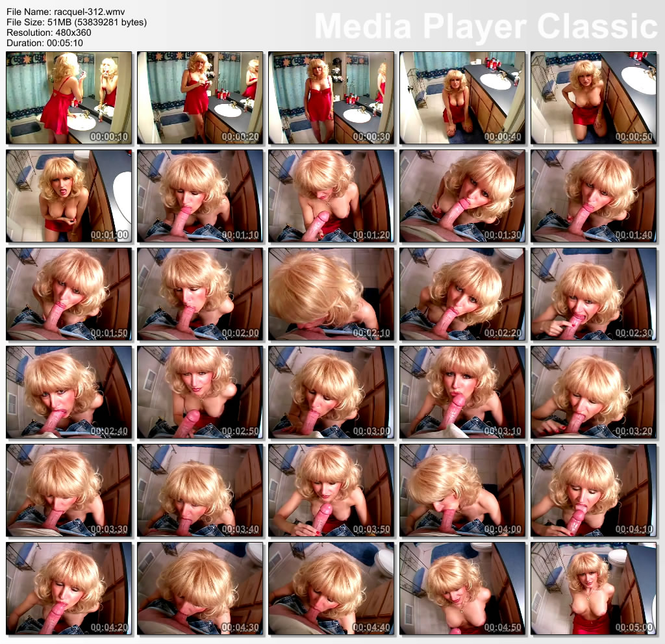This screenshot has width=665, height=644.
Task: Click the 00:00:10 timestamp overlay
Action: tap(110, 137)
